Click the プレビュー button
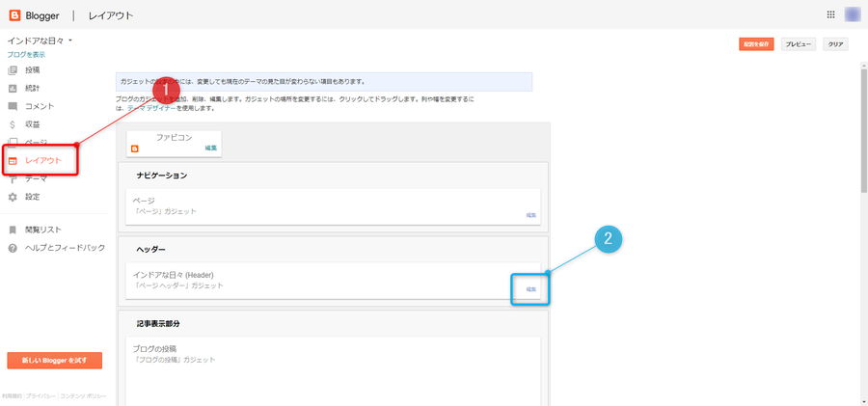This screenshot has height=406, width=868. click(x=799, y=44)
